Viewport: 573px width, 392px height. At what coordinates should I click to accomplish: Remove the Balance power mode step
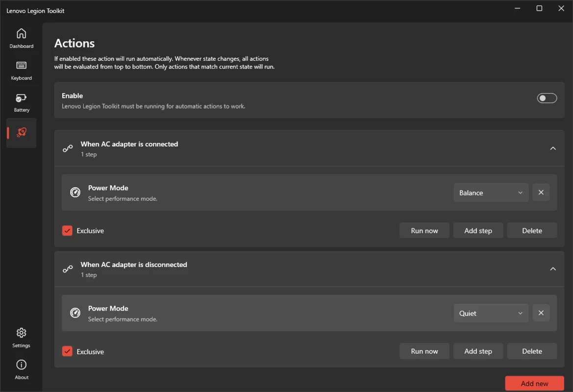pos(541,192)
